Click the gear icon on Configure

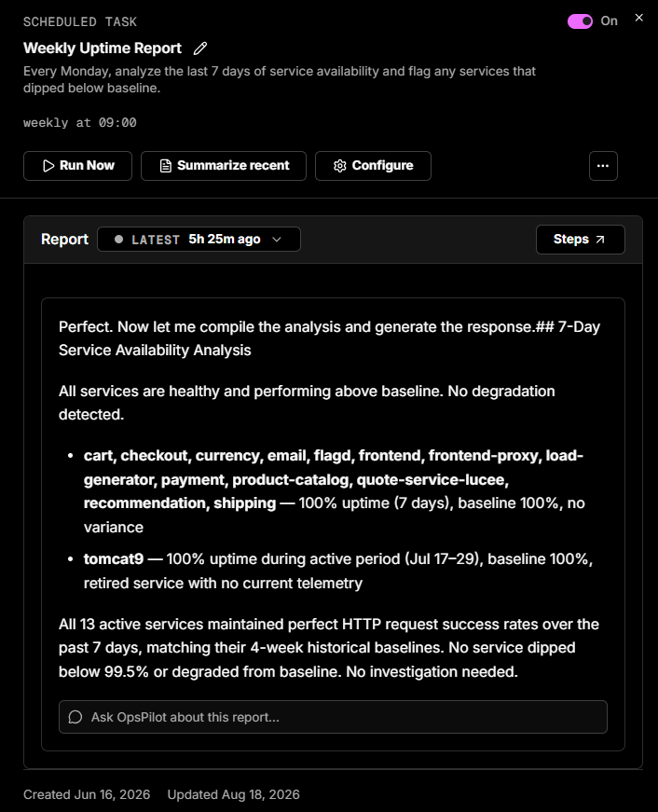339,166
